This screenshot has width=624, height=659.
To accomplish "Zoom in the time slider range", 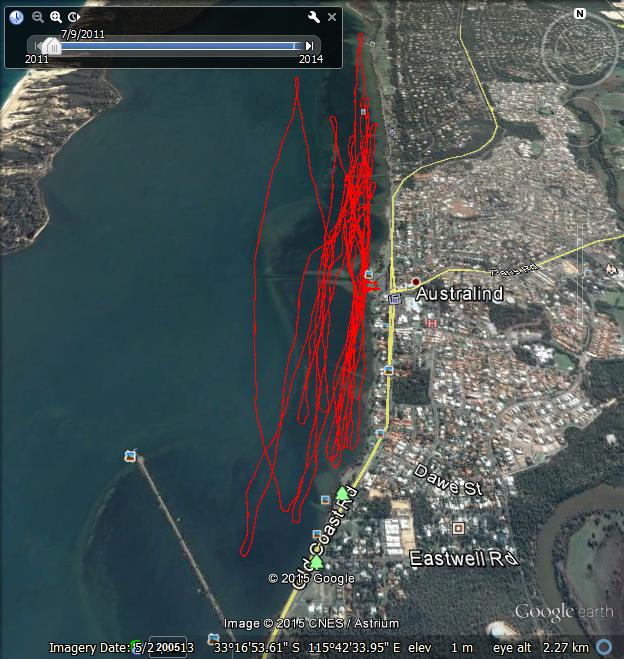I will tap(56, 17).
